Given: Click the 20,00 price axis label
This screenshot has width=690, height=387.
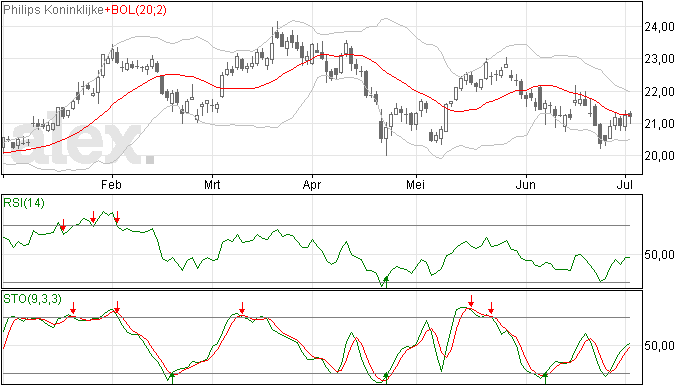Looking at the screenshot, I should (x=659, y=155).
